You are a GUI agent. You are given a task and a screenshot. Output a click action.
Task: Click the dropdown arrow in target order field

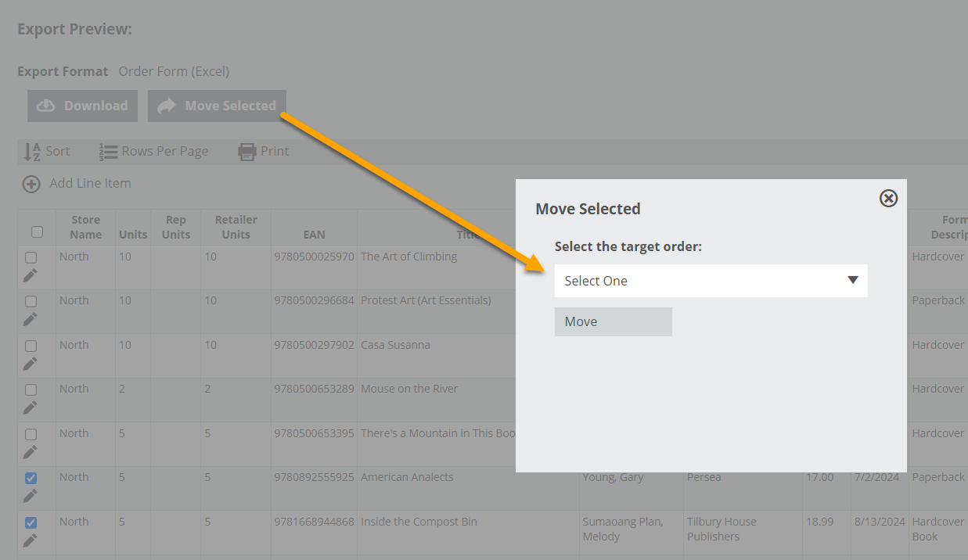pyautogui.click(x=853, y=281)
